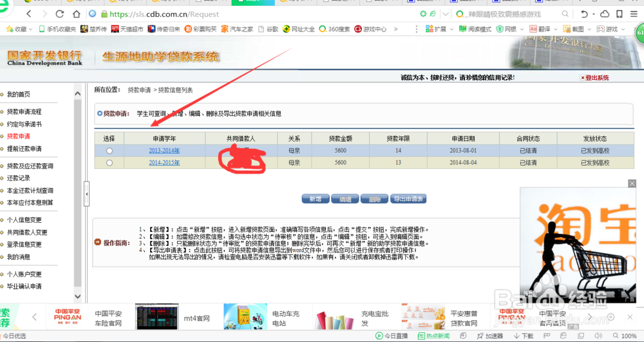Viewport: 644px width, 342px height.
Task: Show previous recommendations with left chevron
Action: [34, 316]
